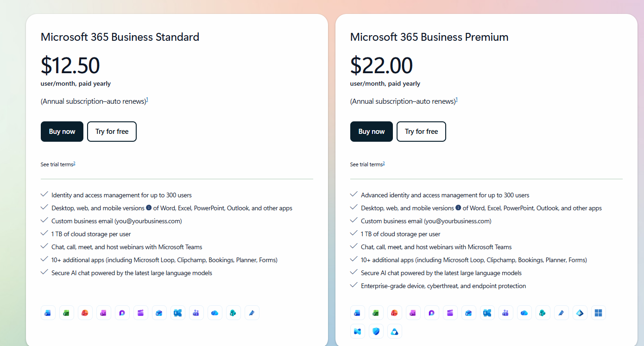Select the Microsoft Entra diamond icon
Screen dimensions: 644x346
point(580,313)
